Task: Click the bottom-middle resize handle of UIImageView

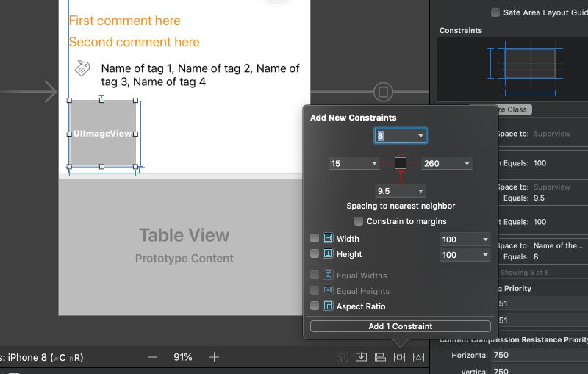Action: tap(101, 166)
